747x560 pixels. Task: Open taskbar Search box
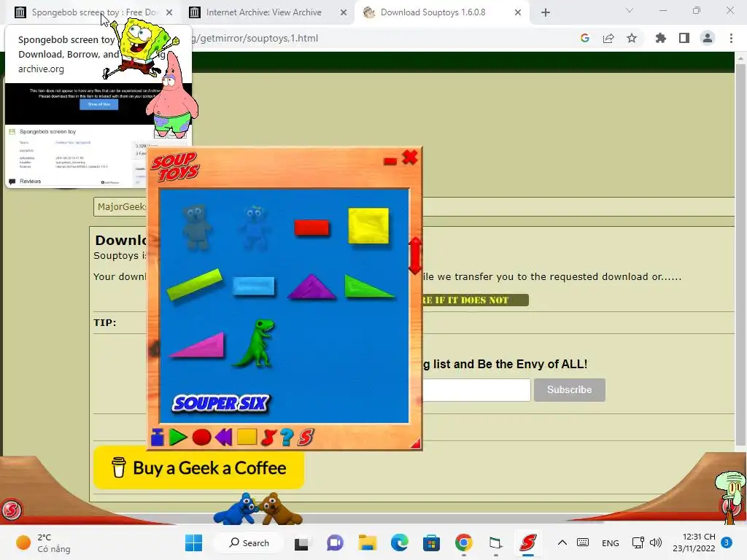click(249, 542)
